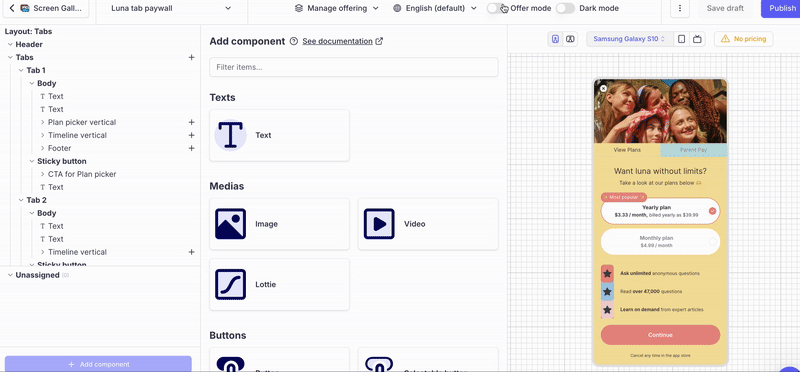Screen dimensions: 800x372
Task: Click plus next to Plan picker vertical
Action: pyautogui.click(x=191, y=122)
